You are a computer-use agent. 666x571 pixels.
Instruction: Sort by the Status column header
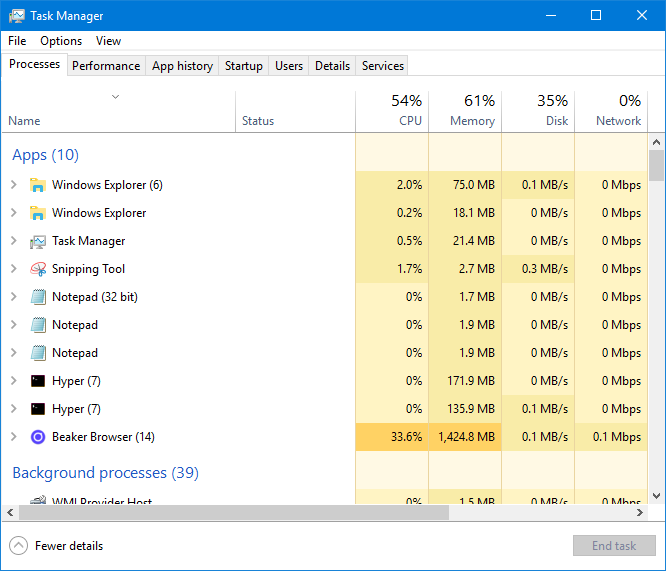coord(296,111)
